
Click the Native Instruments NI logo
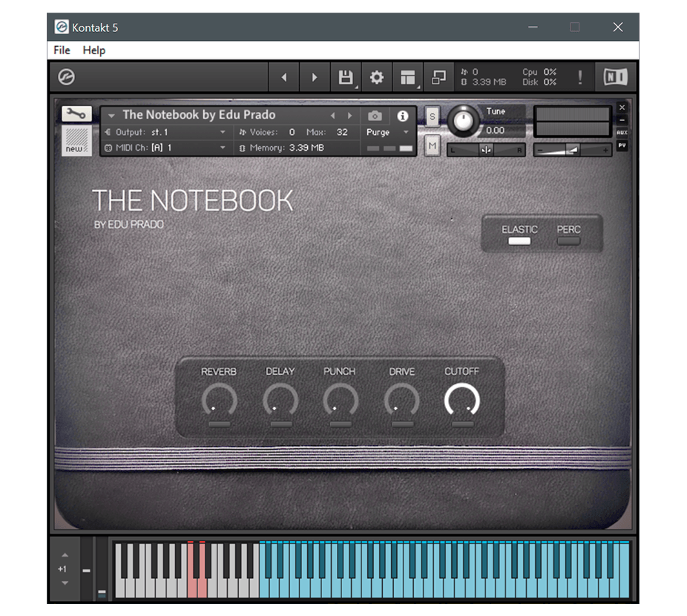[616, 77]
